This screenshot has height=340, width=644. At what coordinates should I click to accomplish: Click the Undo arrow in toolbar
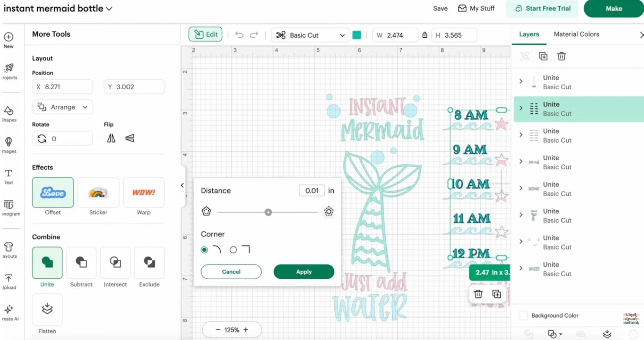tap(239, 35)
